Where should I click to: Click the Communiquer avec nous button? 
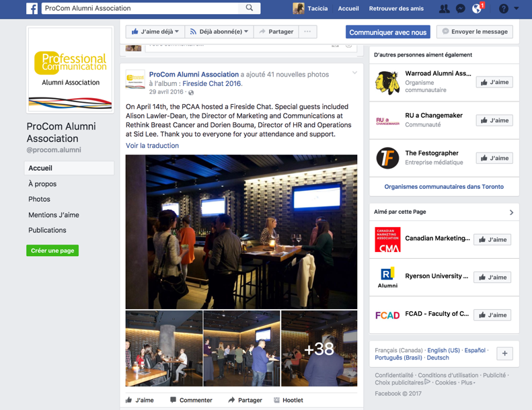click(388, 32)
